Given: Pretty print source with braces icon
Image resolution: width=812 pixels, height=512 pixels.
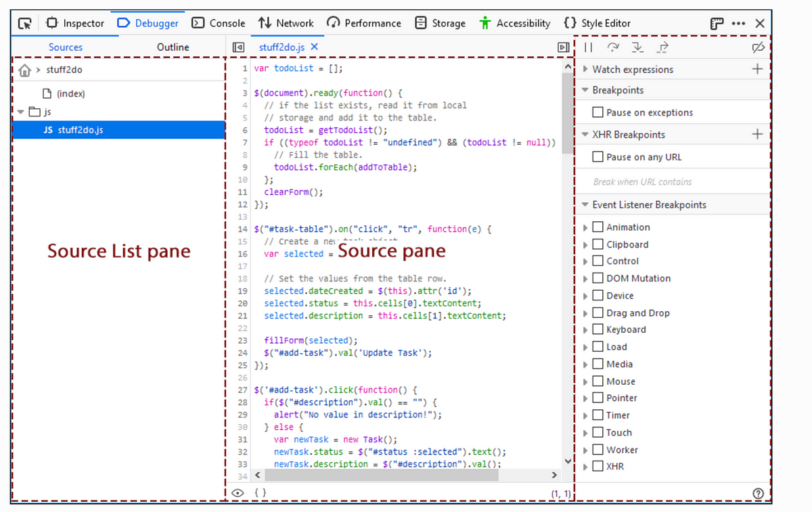Looking at the screenshot, I should click(260, 493).
